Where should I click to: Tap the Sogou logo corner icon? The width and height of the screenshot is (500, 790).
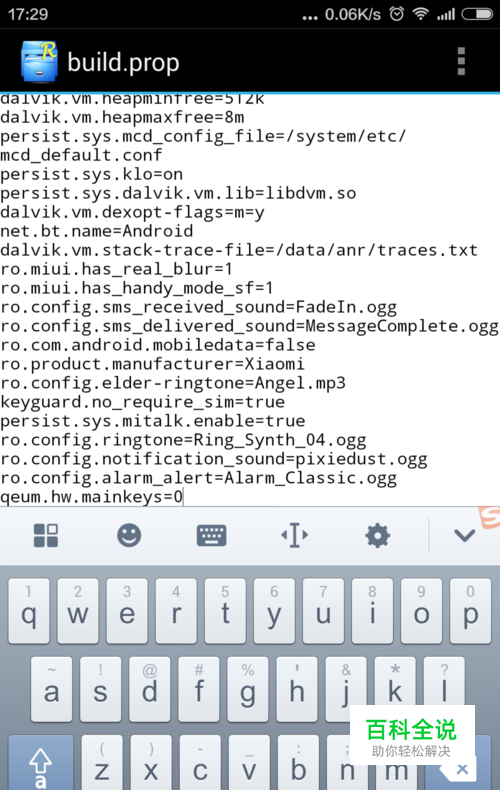[x=489, y=517]
